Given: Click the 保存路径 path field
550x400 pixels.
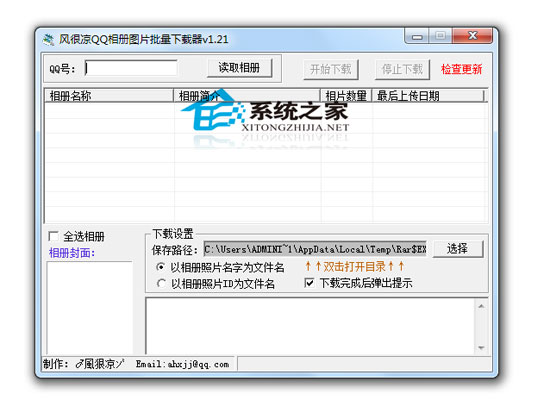Looking at the screenshot, I should [315, 249].
